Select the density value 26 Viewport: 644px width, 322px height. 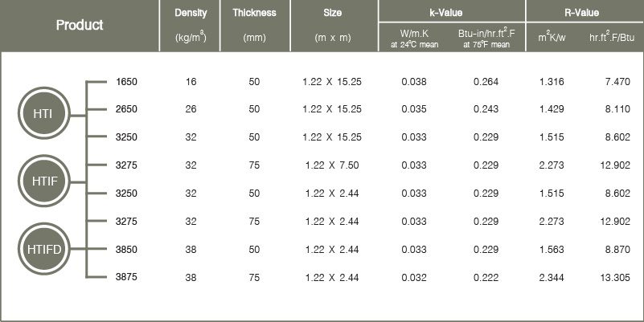[x=191, y=109]
